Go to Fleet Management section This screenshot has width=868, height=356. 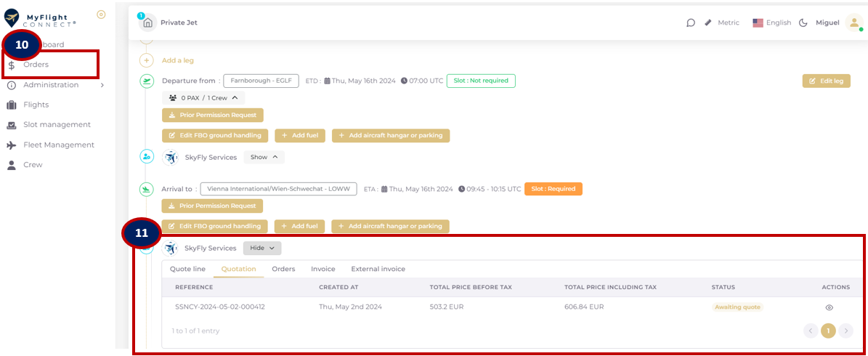[x=58, y=145]
